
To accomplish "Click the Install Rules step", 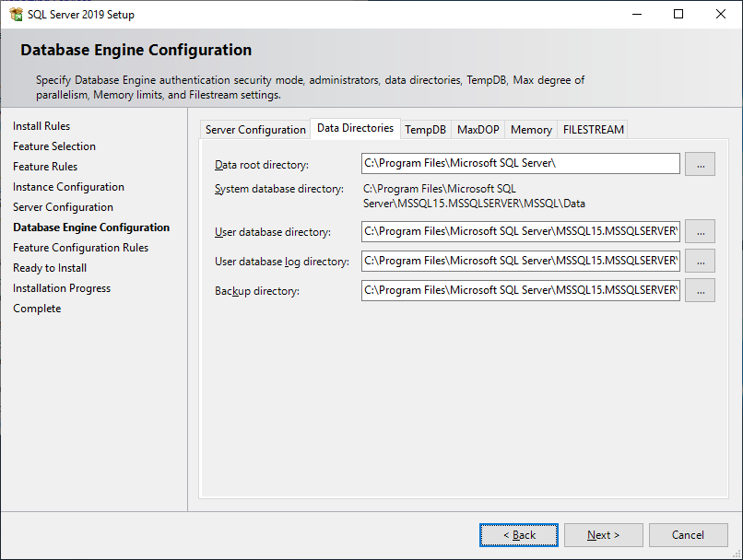I will (41, 126).
